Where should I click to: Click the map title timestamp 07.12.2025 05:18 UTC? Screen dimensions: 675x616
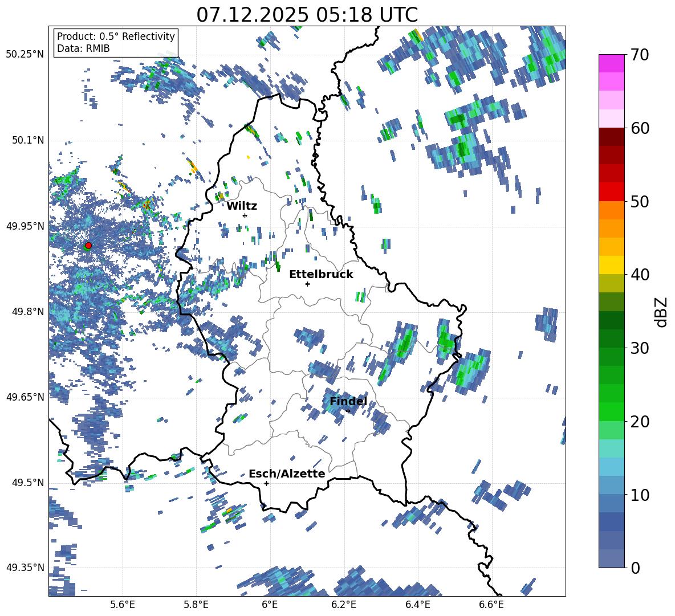(307, 15)
